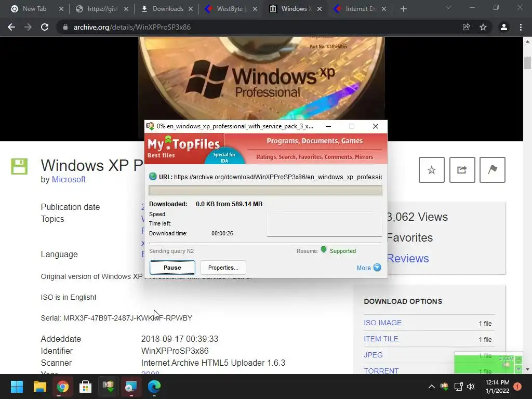Open the Microsoft author link
This screenshot has width=532, height=399.
coord(69,179)
